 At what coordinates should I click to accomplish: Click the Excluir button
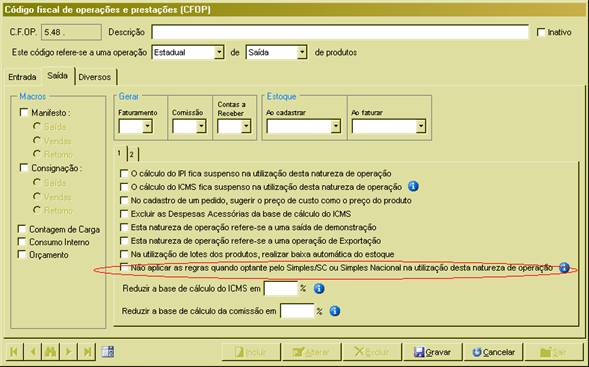coord(372,352)
